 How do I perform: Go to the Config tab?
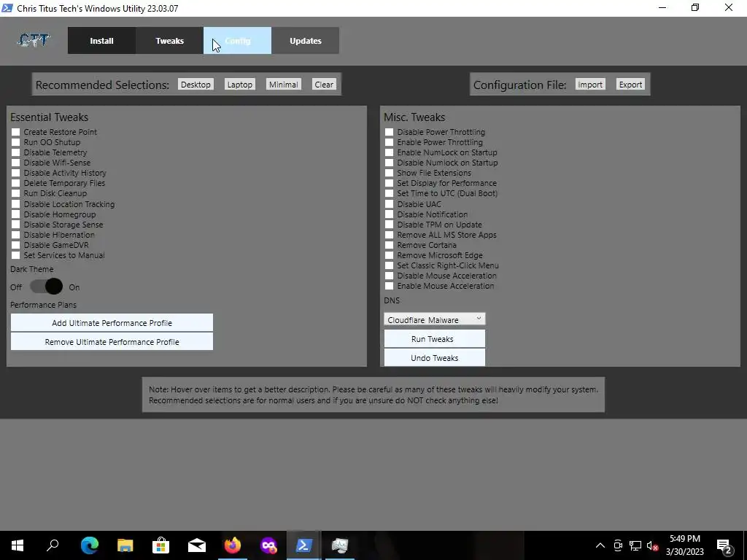(237, 41)
